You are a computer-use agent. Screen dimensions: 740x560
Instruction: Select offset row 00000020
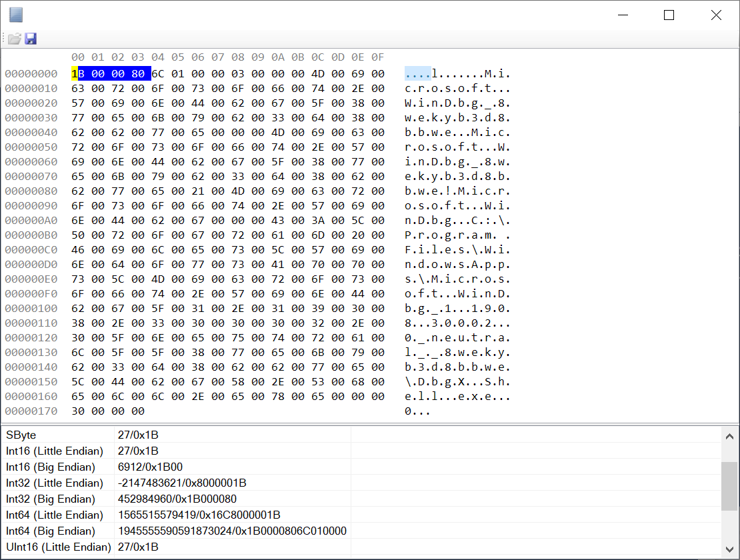[31, 103]
